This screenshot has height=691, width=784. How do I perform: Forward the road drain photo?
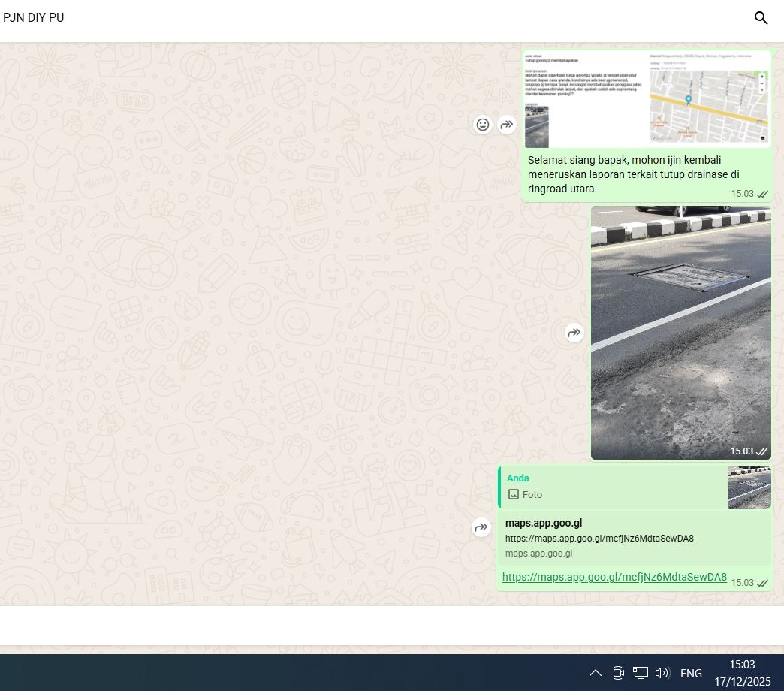(574, 333)
